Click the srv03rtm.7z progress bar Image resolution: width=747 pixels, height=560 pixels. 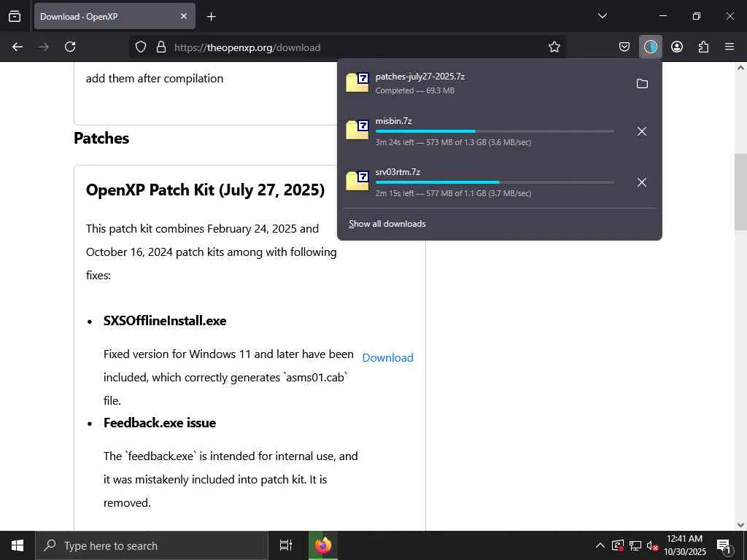(495, 182)
